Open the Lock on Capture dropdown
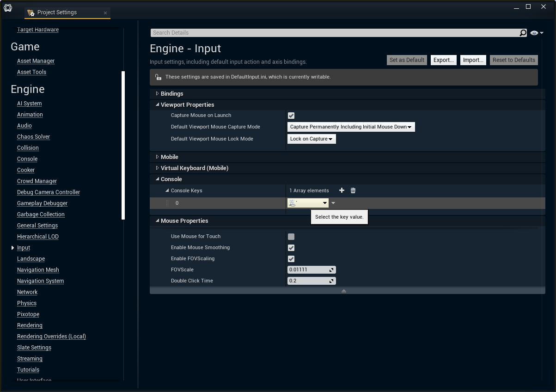The height and width of the screenshot is (392, 556). 312,139
